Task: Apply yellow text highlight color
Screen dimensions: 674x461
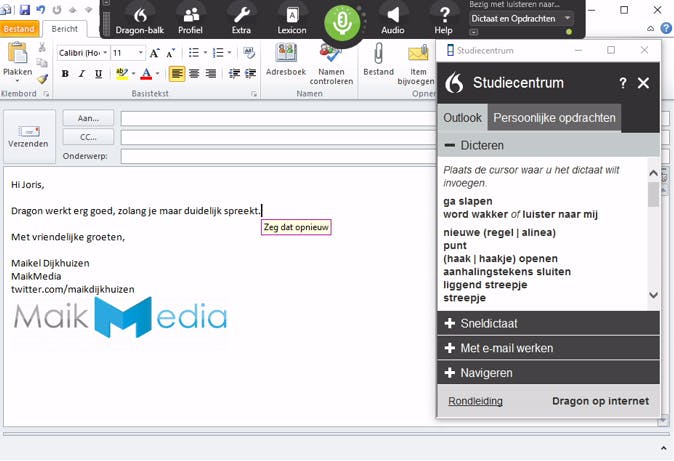Action: (122, 74)
